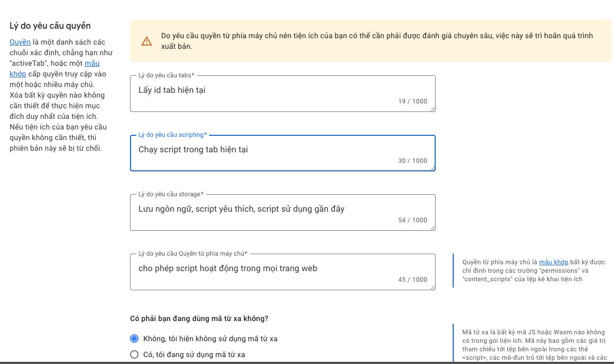Focus the 'Lý do yêu cầu tabs' field

pyautogui.click(x=283, y=93)
